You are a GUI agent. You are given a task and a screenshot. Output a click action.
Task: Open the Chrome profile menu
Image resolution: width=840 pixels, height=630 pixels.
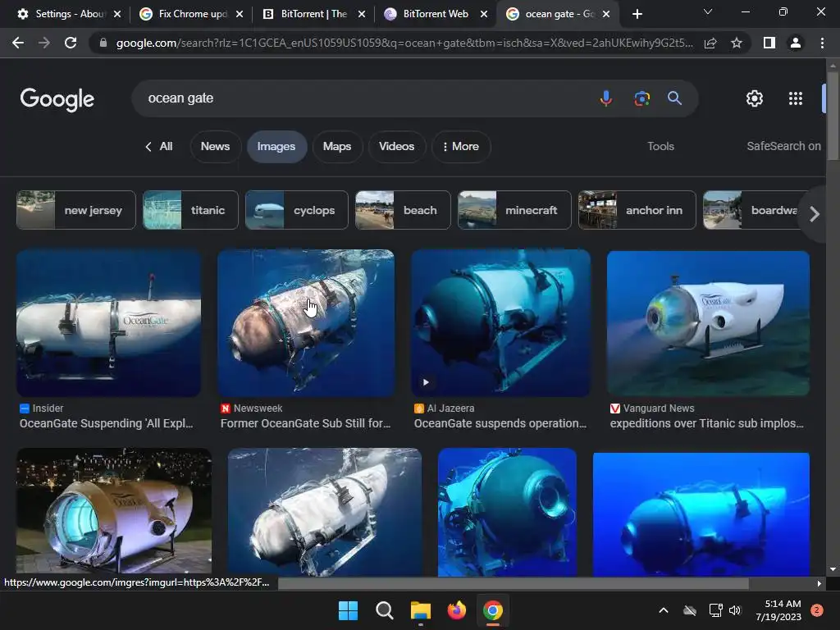pos(796,43)
